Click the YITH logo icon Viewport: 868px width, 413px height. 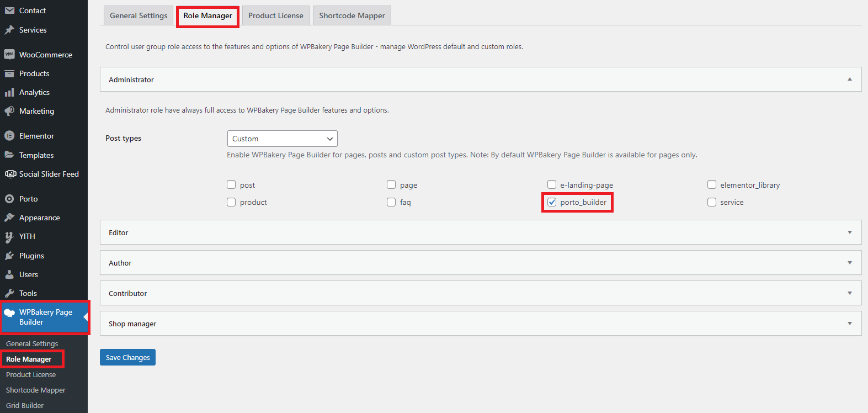click(x=9, y=237)
